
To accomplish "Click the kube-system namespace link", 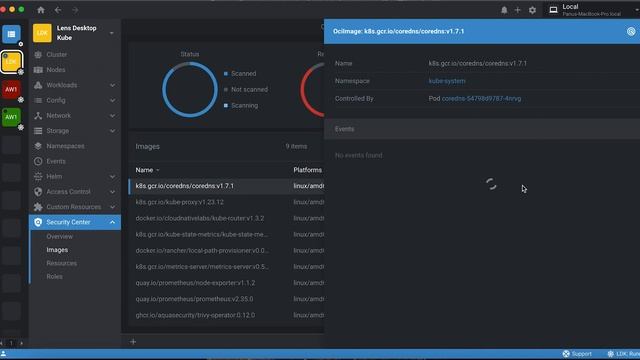I will point(447,81).
